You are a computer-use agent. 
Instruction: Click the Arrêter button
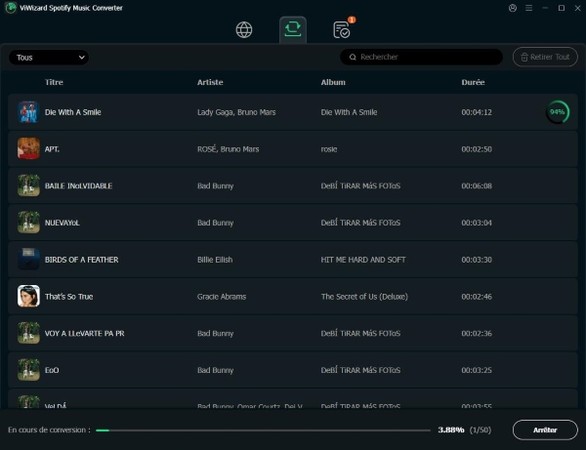545,430
